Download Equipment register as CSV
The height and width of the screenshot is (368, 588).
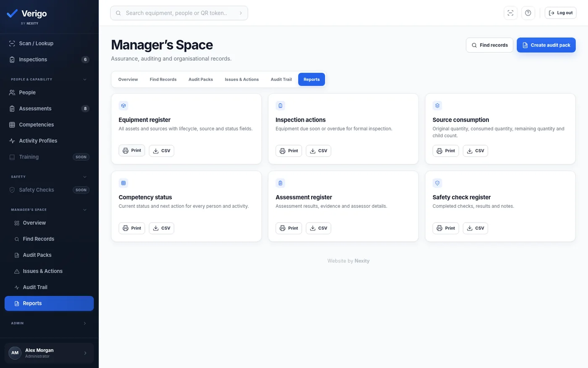pyautogui.click(x=162, y=151)
